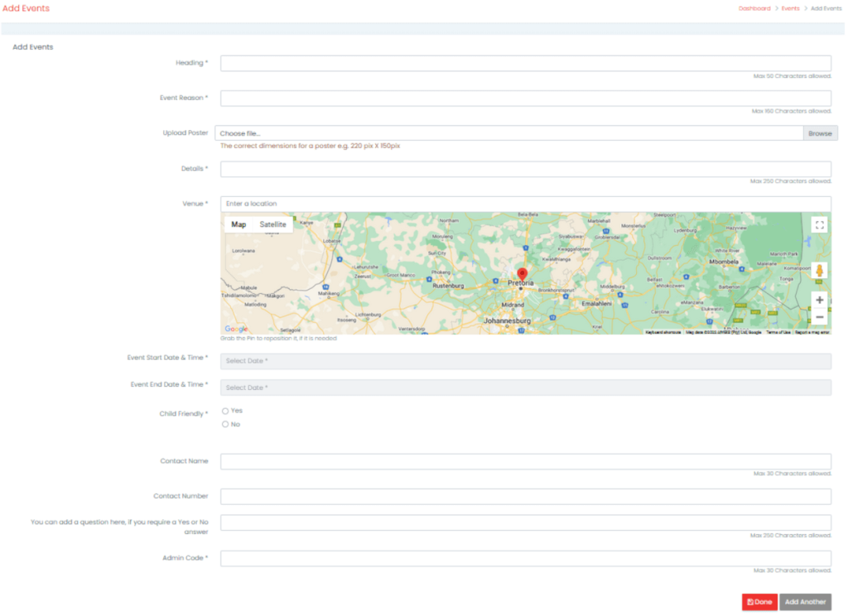Browse for a poster file
The width and height of the screenshot is (848, 616).
click(x=820, y=133)
